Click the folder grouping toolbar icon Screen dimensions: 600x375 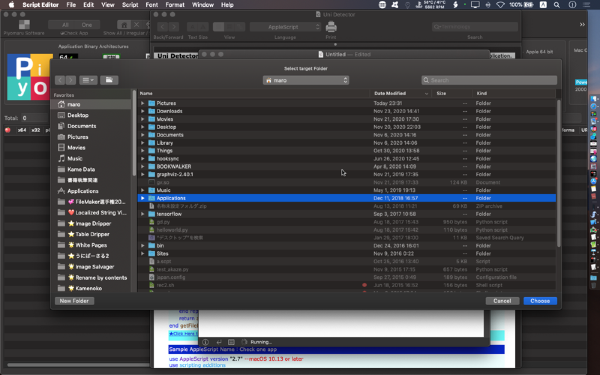(x=109, y=80)
